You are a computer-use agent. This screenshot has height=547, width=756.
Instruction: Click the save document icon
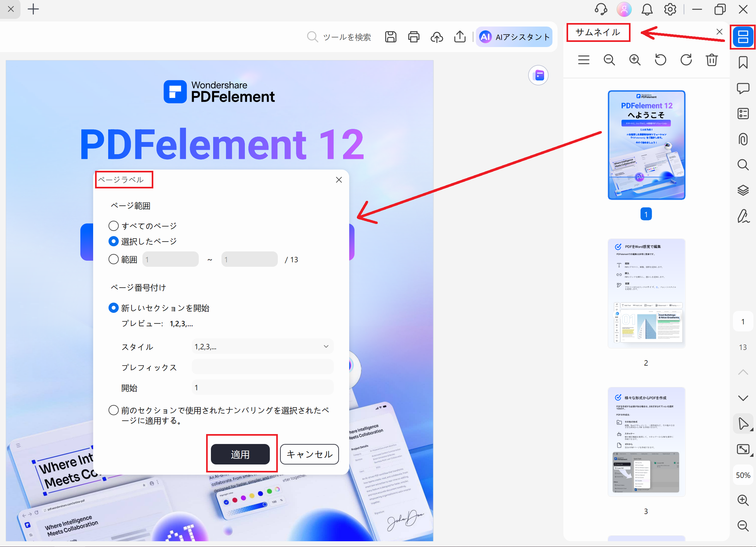tap(391, 37)
